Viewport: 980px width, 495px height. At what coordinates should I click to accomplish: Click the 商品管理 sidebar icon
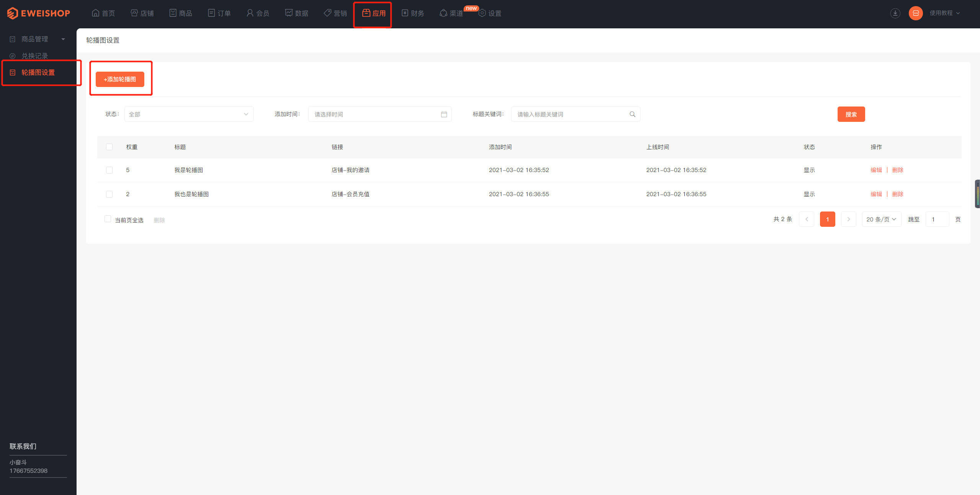[12, 39]
